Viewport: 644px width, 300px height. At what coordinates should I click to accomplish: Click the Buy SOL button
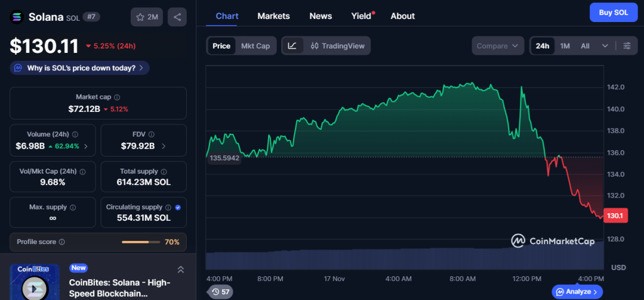click(x=613, y=13)
